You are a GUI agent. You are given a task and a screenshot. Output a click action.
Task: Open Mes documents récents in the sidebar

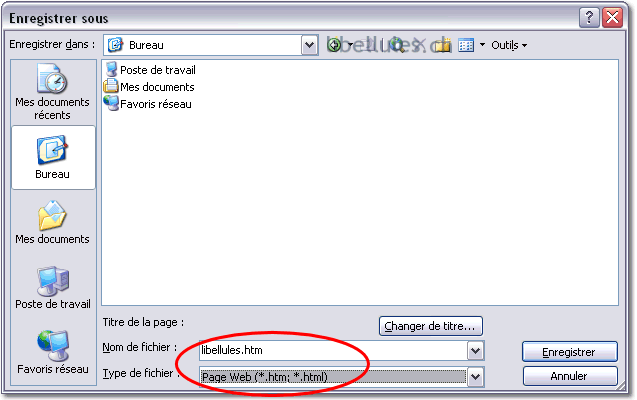coord(52,92)
